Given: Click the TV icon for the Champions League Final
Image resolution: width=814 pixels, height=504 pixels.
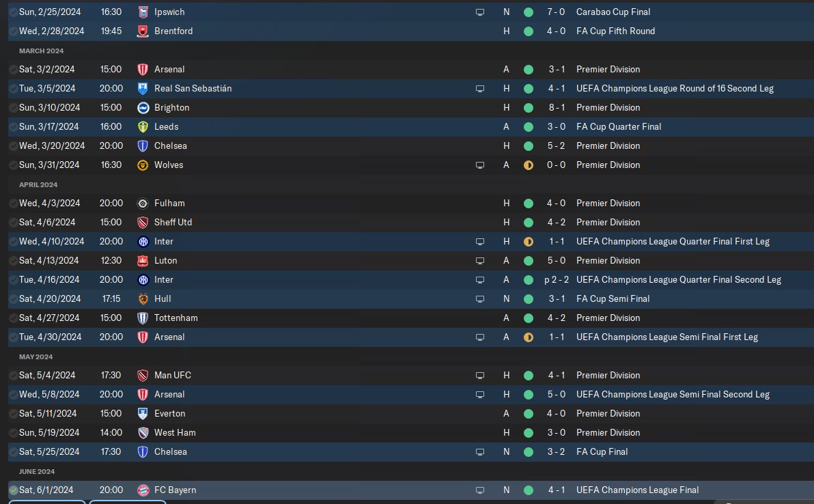Looking at the screenshot, I should (480, 490).
